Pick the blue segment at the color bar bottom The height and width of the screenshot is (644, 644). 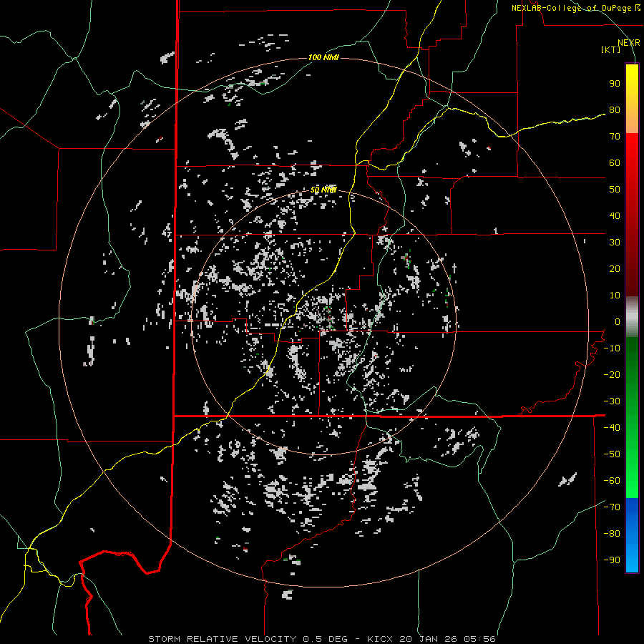pos(632,535)
